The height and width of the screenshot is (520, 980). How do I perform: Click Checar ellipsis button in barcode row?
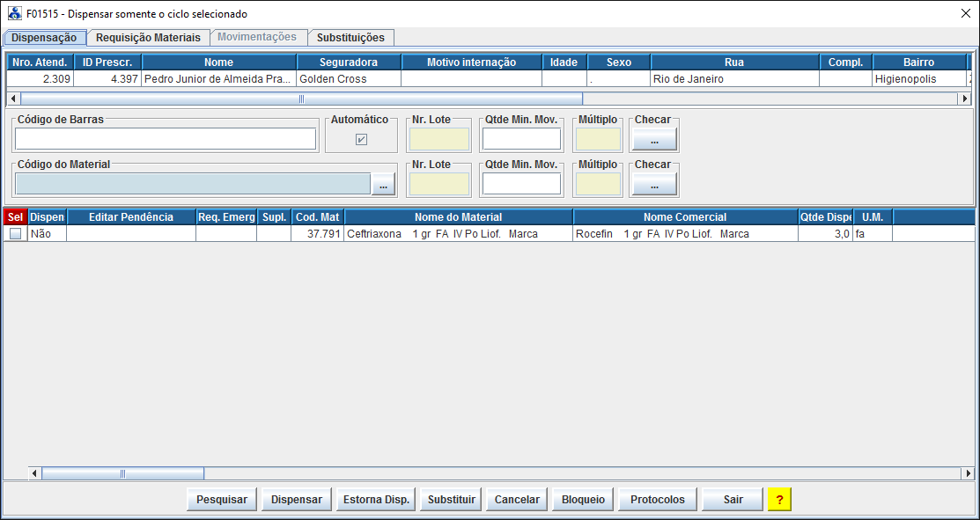(653, 139)
